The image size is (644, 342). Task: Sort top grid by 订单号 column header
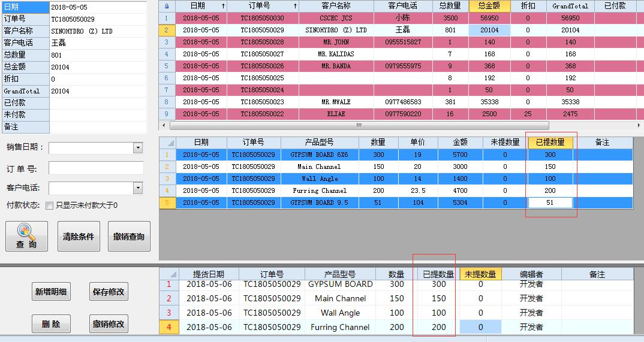coord(263,6)
